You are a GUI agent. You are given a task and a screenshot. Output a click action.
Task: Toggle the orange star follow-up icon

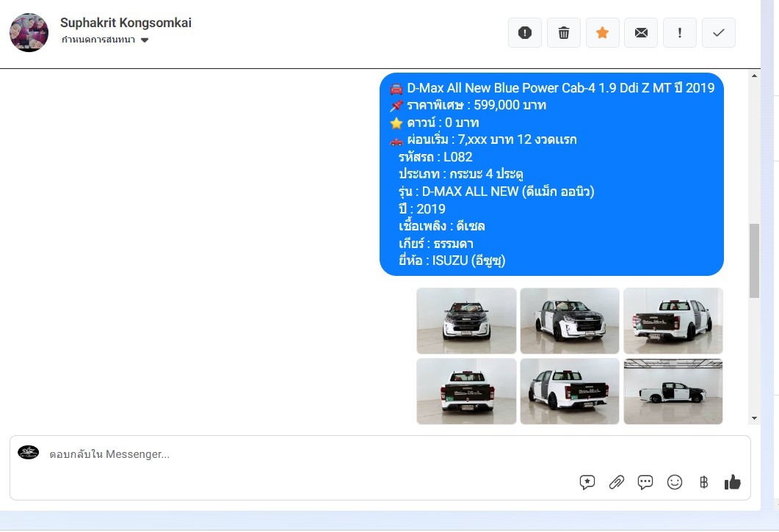[602, 33]
